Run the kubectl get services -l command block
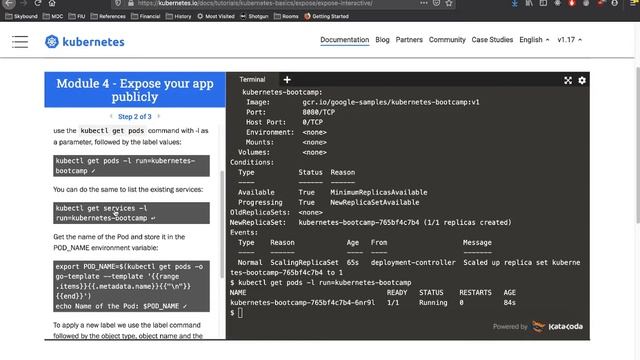640x360 pixels. [x=131, y=213]
